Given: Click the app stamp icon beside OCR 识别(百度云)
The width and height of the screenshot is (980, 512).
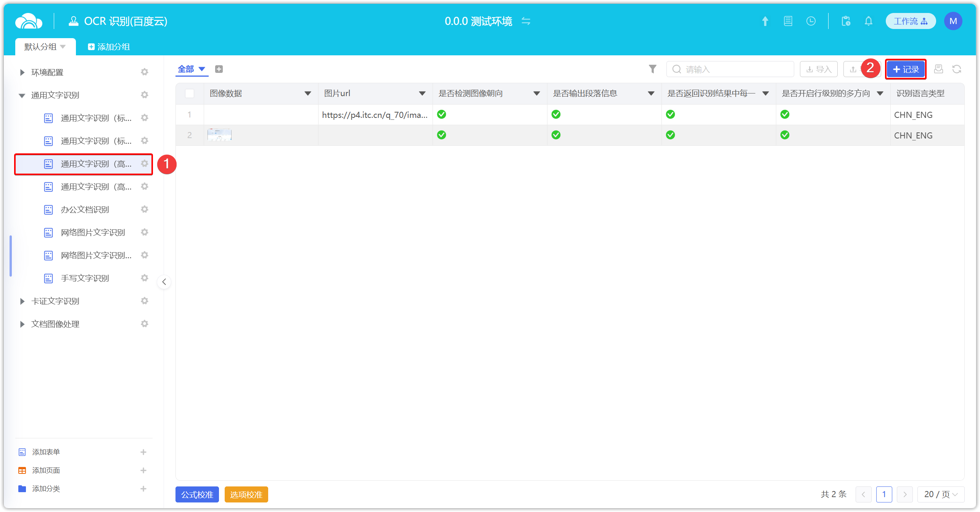Looking at the screenshot, I should point(74,21).
